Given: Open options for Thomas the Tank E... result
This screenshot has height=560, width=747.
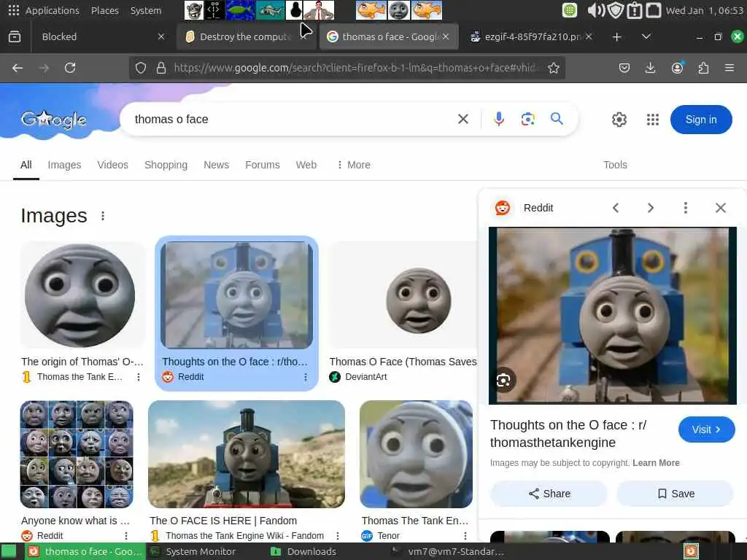Looking at the screenshot, I should (138, 377).
